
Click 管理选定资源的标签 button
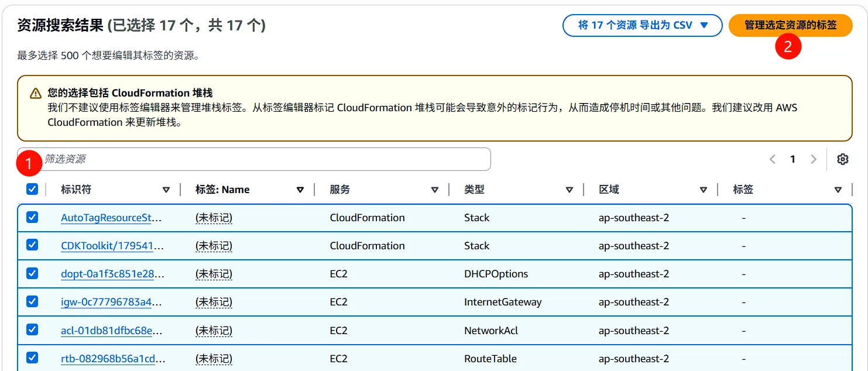(x=790, y=25)
